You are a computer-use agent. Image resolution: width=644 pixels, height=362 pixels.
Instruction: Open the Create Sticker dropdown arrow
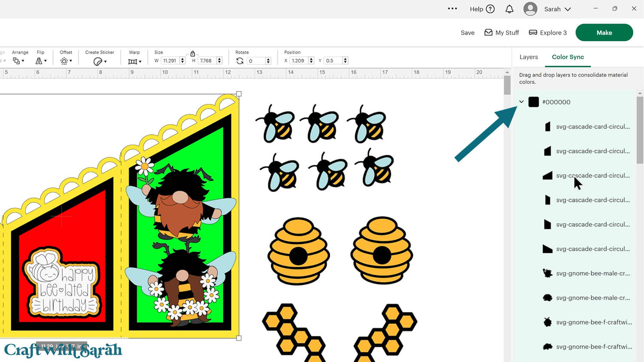(x=105, y=62)
